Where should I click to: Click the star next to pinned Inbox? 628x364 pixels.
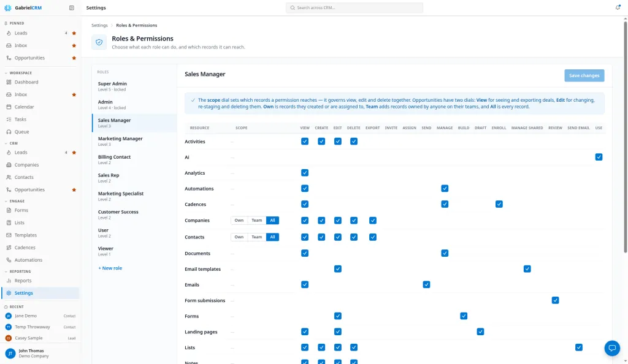pyautogui.click(x=74, y=45)
